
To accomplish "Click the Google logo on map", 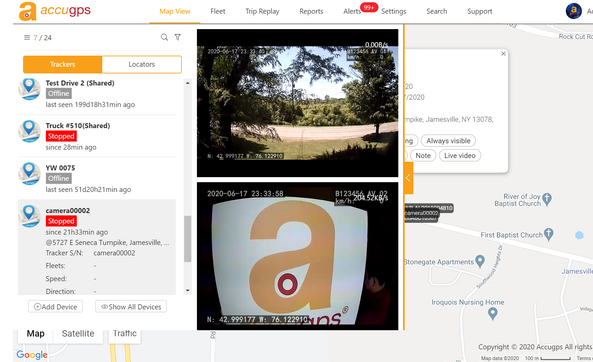I will pyautogui.click(x=32, y=355).
